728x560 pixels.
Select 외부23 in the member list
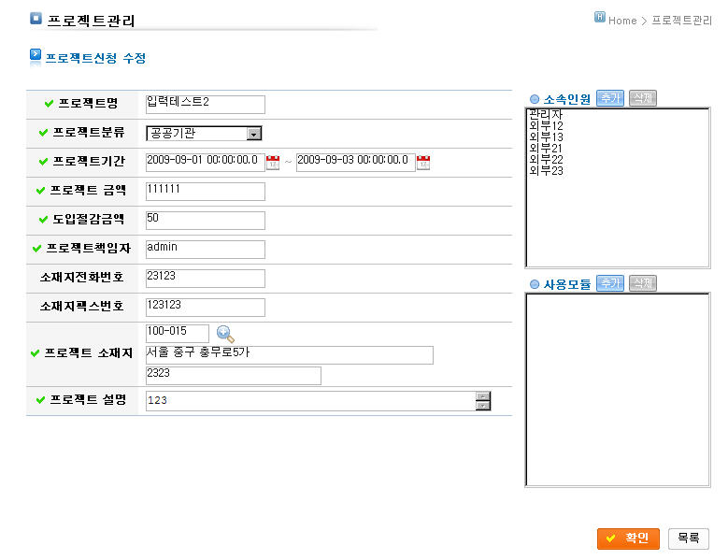(x=546, y=171)
